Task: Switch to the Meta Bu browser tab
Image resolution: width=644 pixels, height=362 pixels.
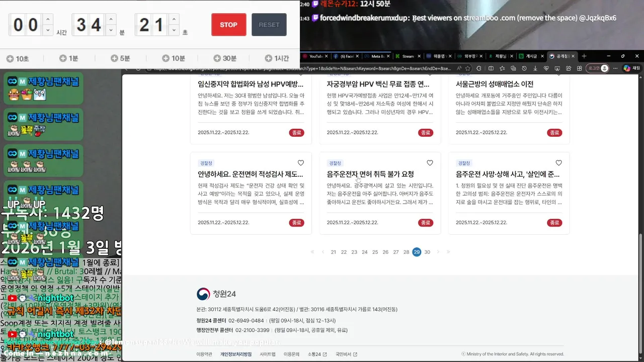Action: pyautogui.click(x=377, y=56)
